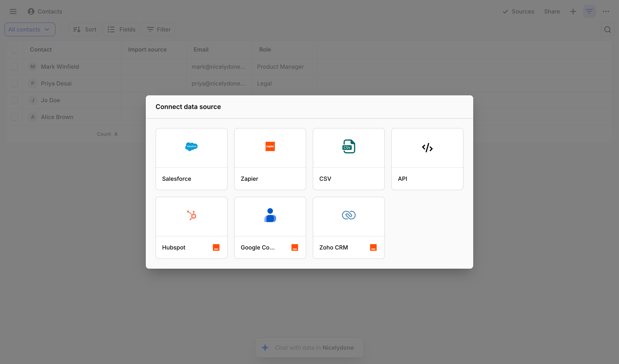619x364 pixels.
Task: Click the Mark Winfield contact name
Action: pyautogui.click(x=60, y=67)
